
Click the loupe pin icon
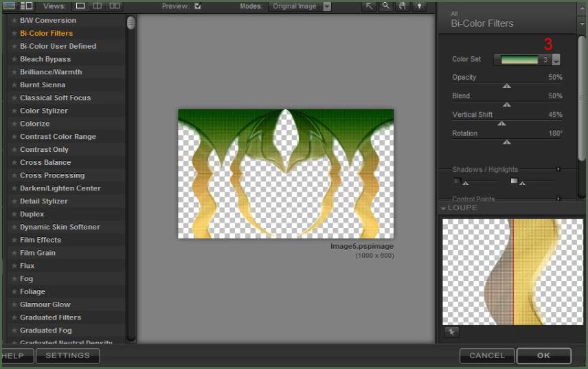tap(451, 333)
